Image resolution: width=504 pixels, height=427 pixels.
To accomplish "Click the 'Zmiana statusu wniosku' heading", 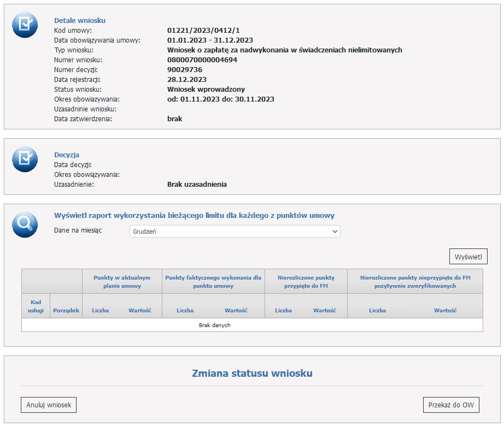I will (252, 373).
